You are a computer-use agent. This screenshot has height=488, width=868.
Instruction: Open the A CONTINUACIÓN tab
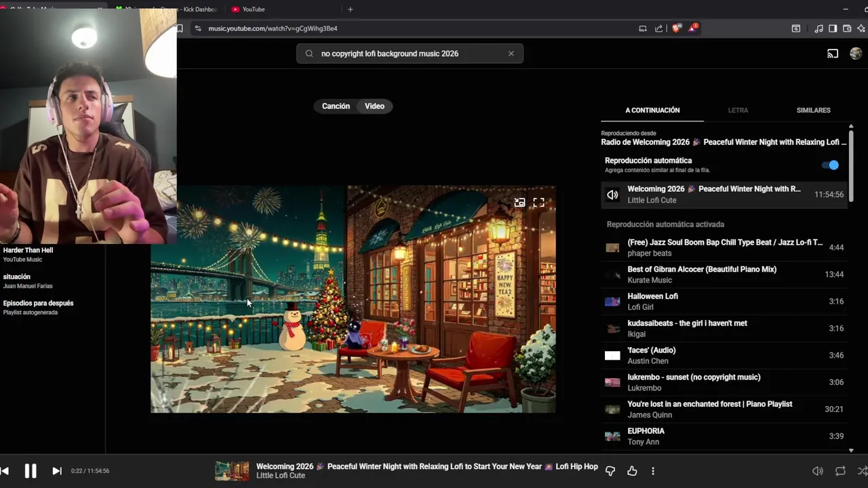(652, 110)
